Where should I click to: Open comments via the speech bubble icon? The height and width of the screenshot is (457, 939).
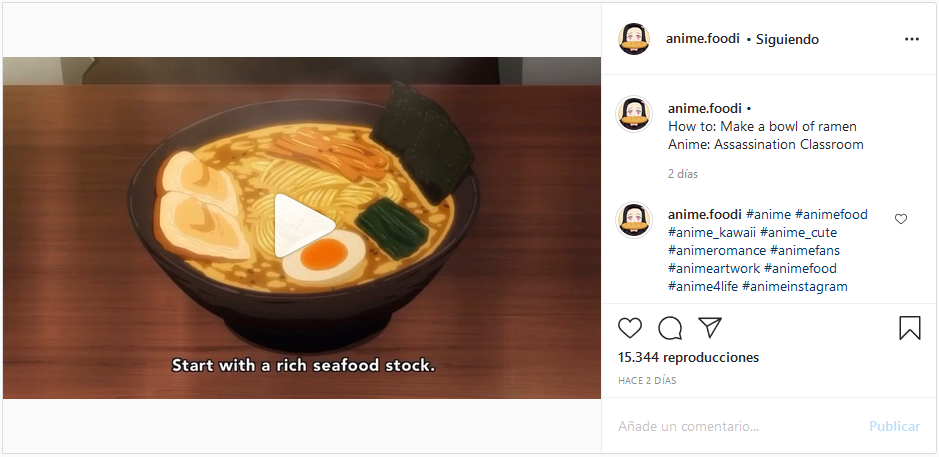coord(670,328)
